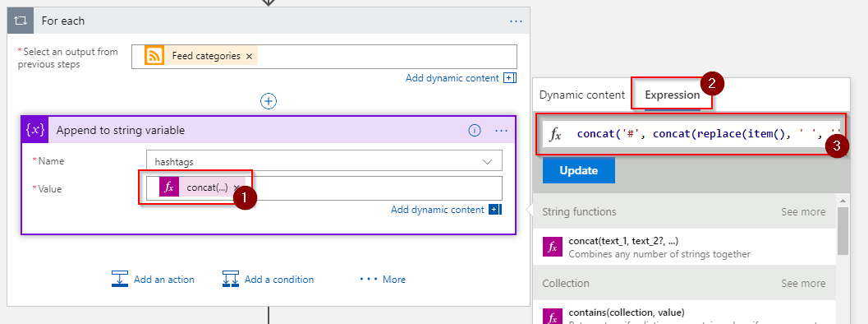Viewport: 868px width, 324px height.
Task: Click Add dynamic content under Value field
Action: pos(438,210)
